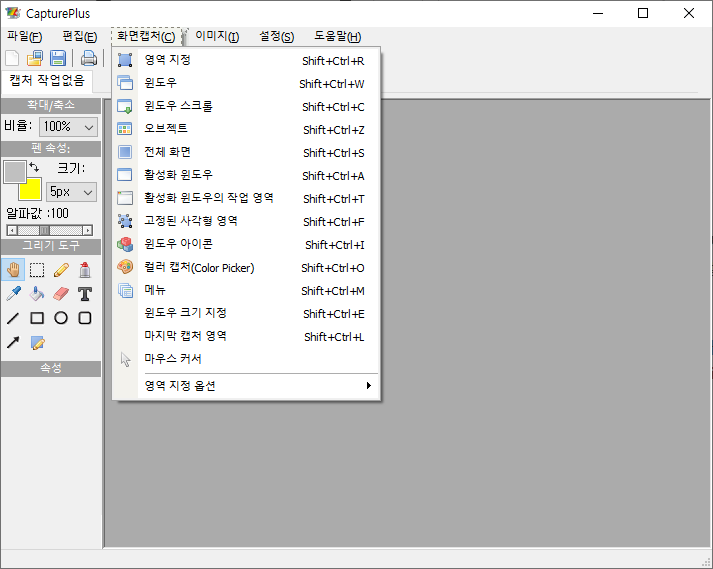Select the hand pan tool
713x569 pixels.
coord(13,269)
